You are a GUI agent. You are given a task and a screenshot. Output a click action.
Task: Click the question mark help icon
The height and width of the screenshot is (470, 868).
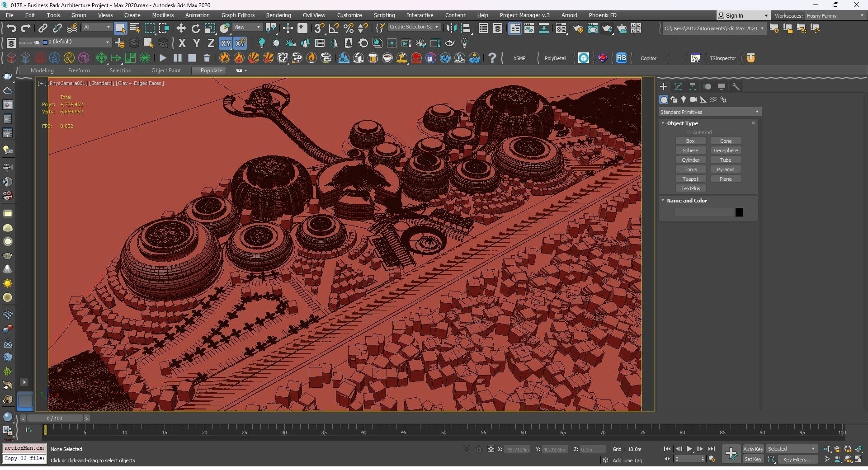point(492,58)
